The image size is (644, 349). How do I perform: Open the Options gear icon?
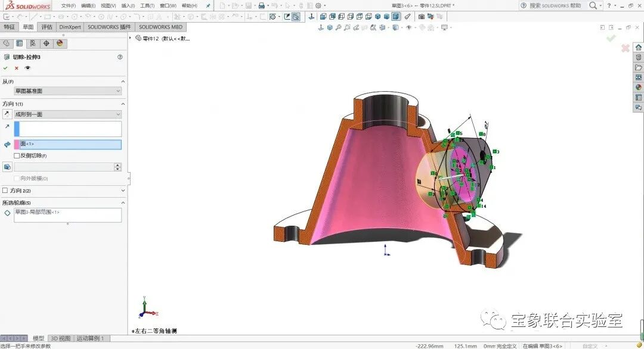[x=318, y=6]
